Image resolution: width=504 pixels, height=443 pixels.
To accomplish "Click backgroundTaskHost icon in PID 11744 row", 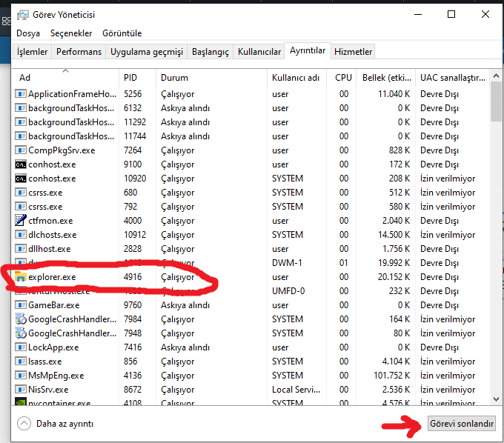I will [x=21, y=136].
